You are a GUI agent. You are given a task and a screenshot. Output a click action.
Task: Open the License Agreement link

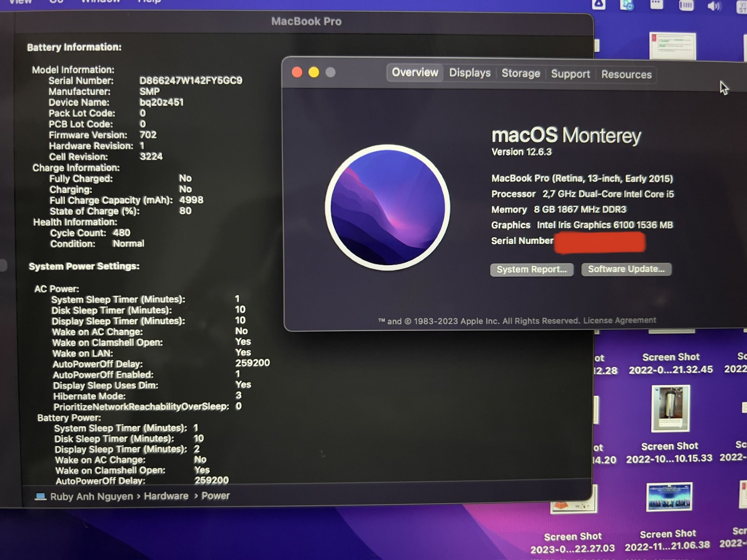pos(619,320)
